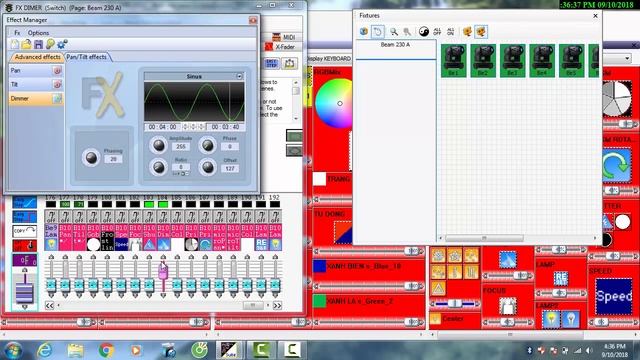This screenshot has height=360, width=640.
Task: Click the All ON icon in Fixtures toolbar
Action: click(x=451, y=31)
